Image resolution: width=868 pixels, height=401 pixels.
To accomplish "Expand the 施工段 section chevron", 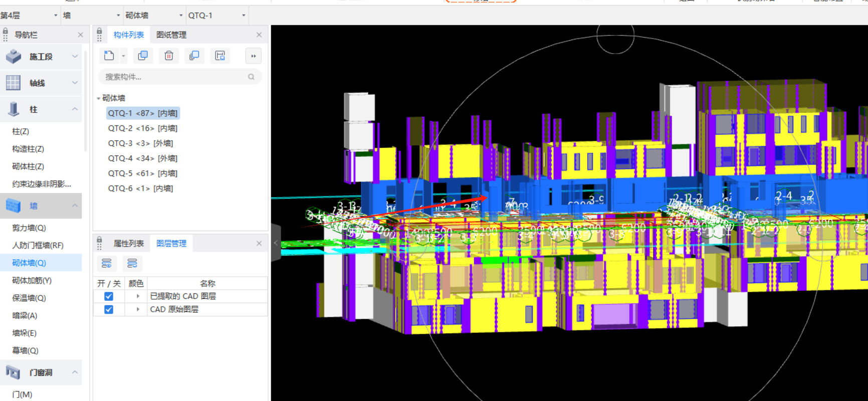I will pyautogui.click(x=75, y=57).
